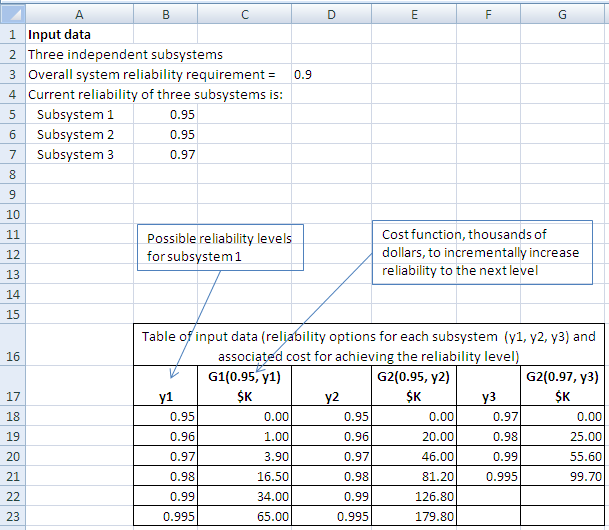Select the cell with cost 16.50
Image resolution: width=609 pixels, height=530 pixels.
(x=244, y=476)
